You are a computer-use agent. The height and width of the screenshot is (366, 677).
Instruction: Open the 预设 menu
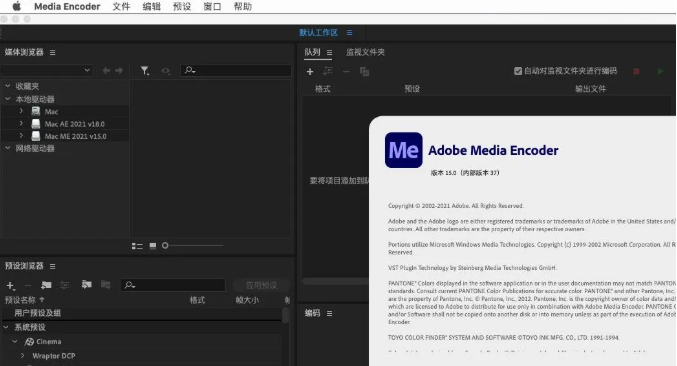pyautogui.click(x=182, y=6)
